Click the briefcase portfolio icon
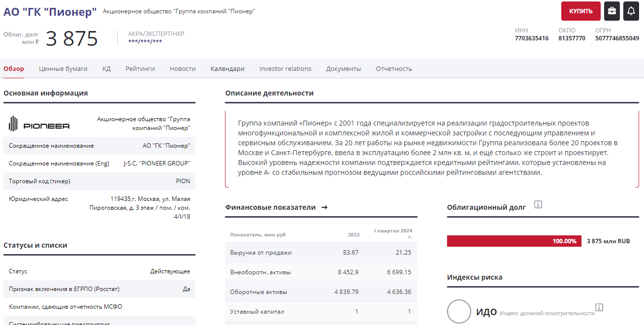Screen dimensions: 644x325 [x=612, y=11]
